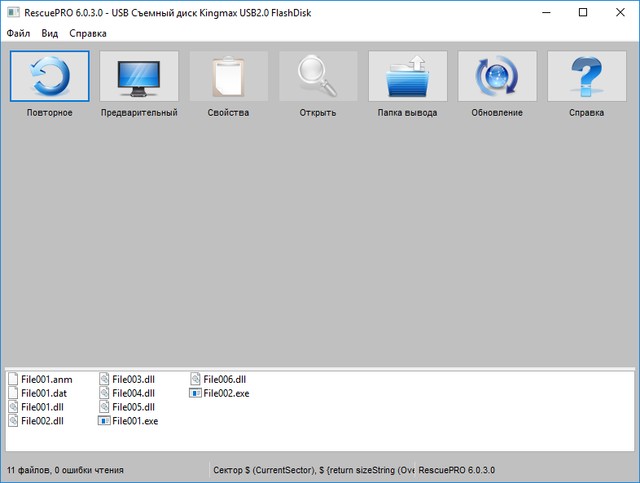Select File002.dll file entry
The image size is (640, 483).
pyautogui.click(x=43, y=422)
